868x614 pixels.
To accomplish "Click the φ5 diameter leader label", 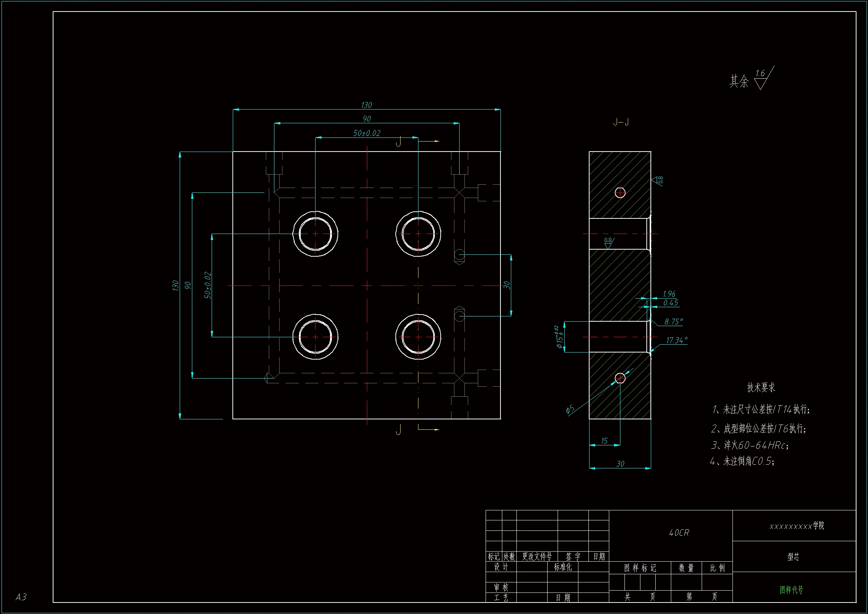I will (x=570, y=409).
